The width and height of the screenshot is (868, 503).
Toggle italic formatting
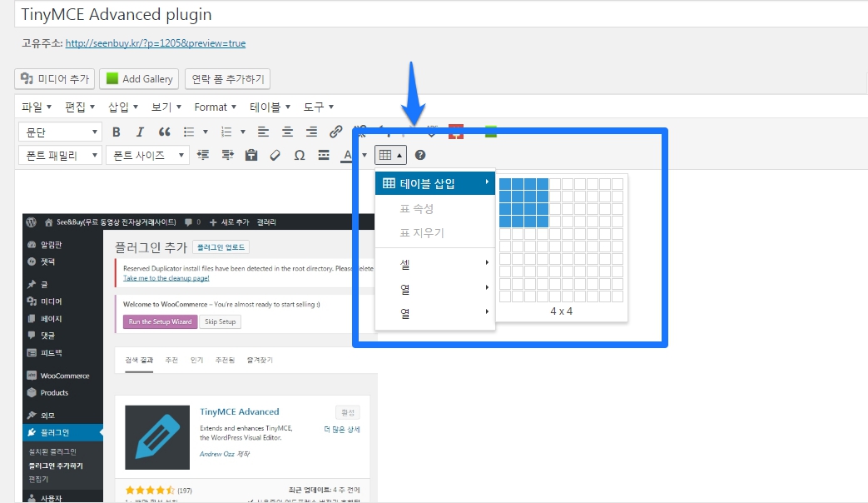(140, 132)
